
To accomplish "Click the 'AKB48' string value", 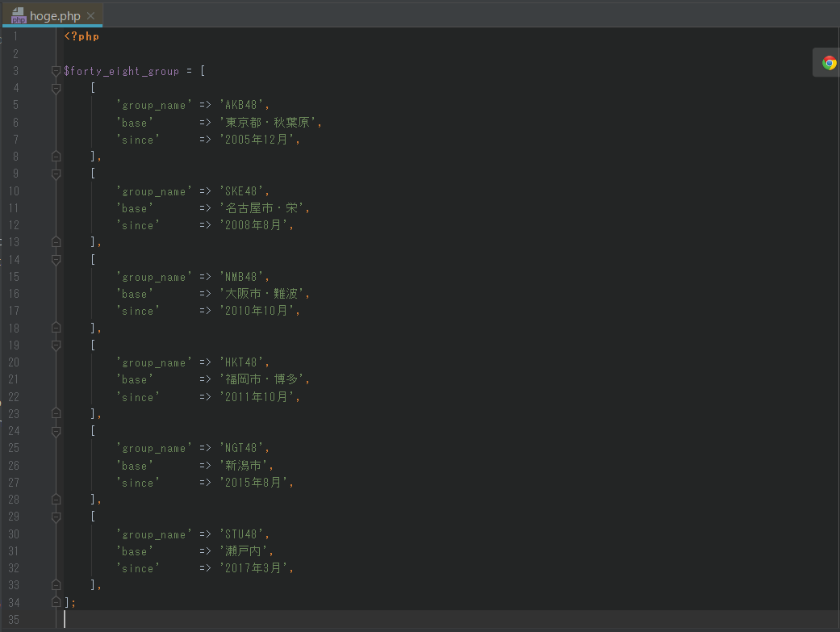I will tap(242, 105).
